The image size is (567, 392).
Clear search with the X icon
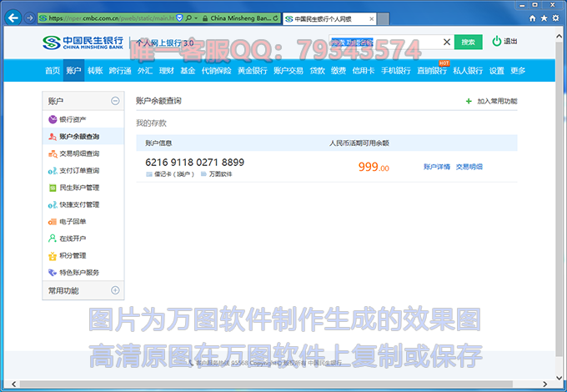[x=447, y=42]
